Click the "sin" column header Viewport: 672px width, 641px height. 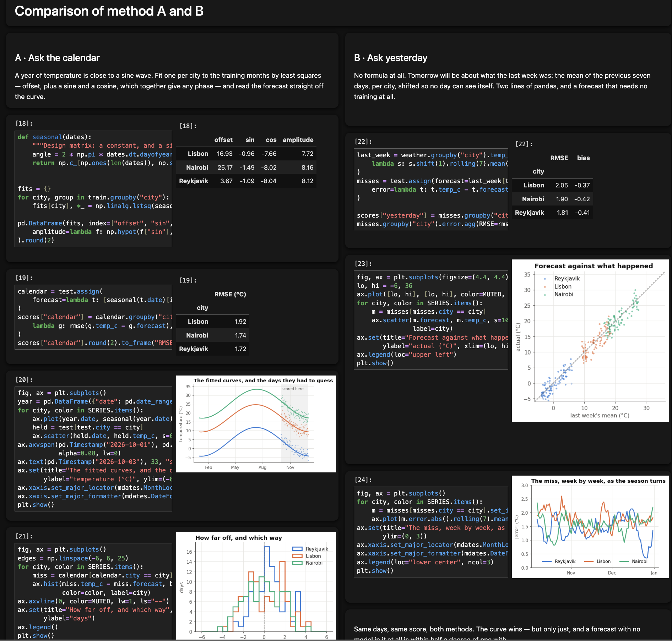(250, 140)
